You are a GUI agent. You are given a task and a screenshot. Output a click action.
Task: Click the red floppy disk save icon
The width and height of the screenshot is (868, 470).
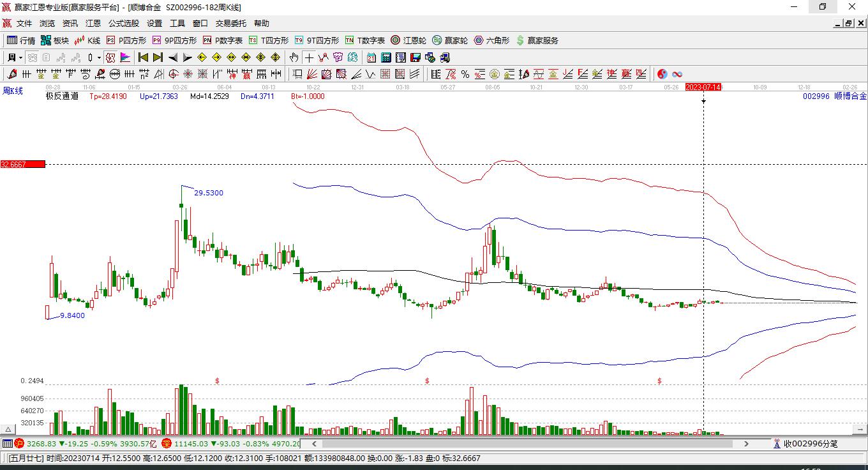(x=415, y=57)
